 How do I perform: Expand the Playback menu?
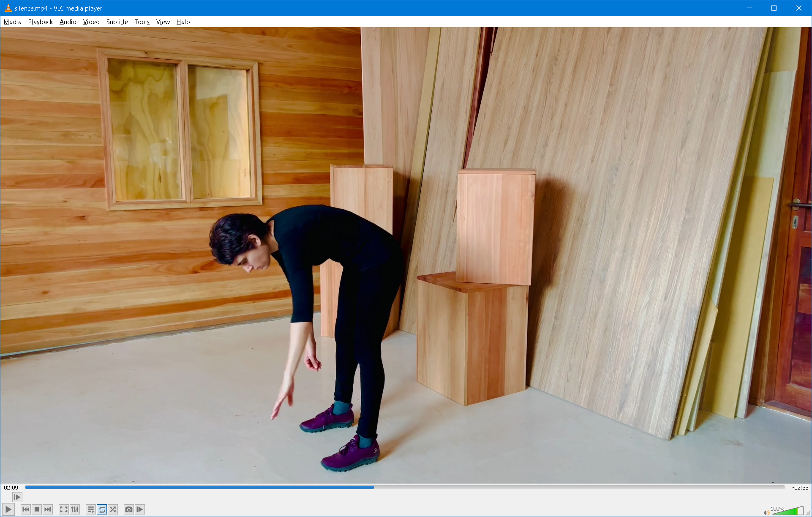pyautogui.click(x=41, y=22)
